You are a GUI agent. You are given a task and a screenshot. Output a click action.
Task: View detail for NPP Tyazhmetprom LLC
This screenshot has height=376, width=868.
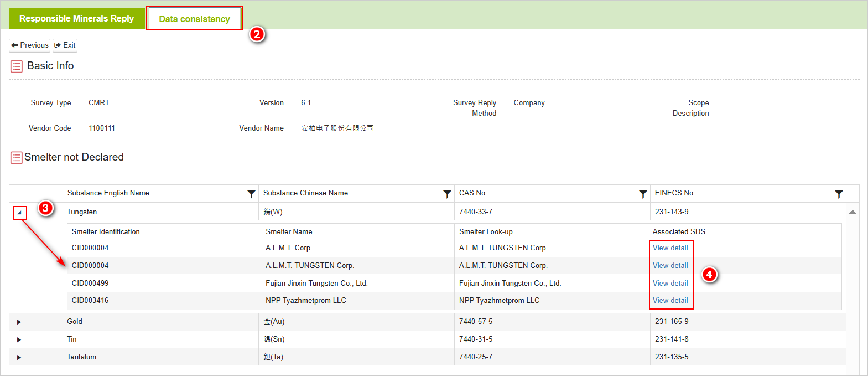click(670, 300)
